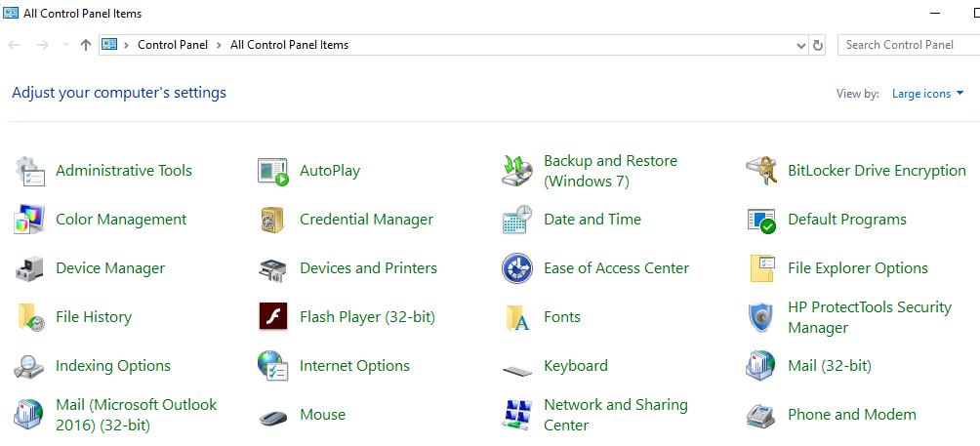Viewport: 980px width, 446px height.
Task: Click the Date and Time icon
Action: click(516, 220)
